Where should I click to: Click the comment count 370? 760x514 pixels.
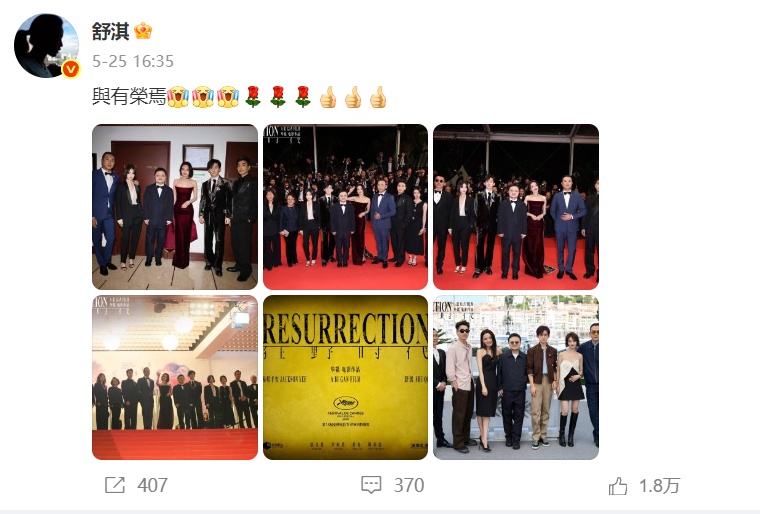409,485
